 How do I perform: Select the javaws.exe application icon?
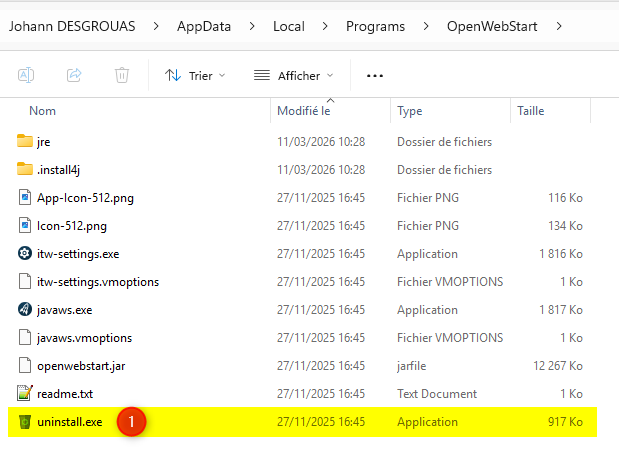[x=25, y=310]
